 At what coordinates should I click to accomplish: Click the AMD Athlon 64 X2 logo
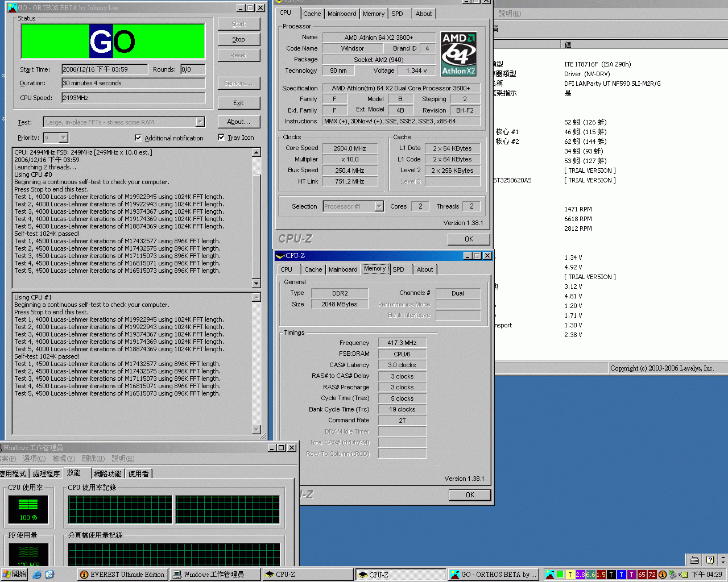coord(458,54)
